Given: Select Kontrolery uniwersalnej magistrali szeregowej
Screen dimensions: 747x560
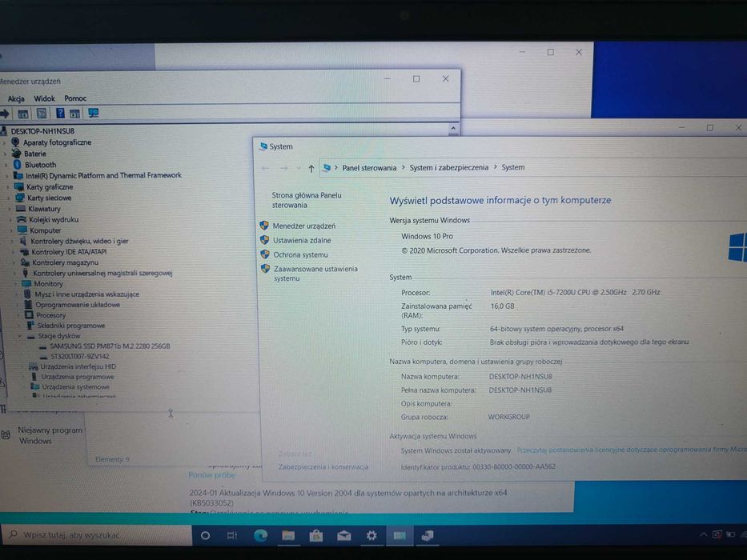Looking at the screenshot, I should pyautogui.click(x=102, y=273).
